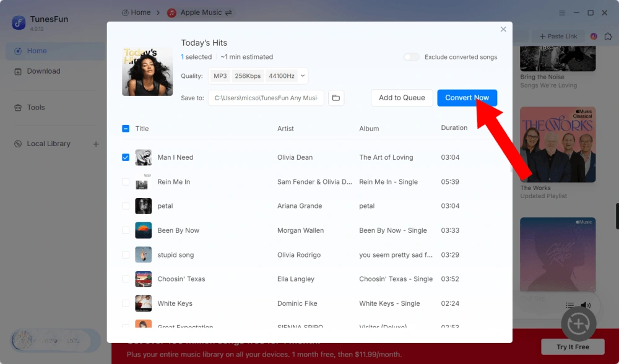Check the Rein Me In checkbox
This screenshot has width=619, height=364.
pos(126,181)
